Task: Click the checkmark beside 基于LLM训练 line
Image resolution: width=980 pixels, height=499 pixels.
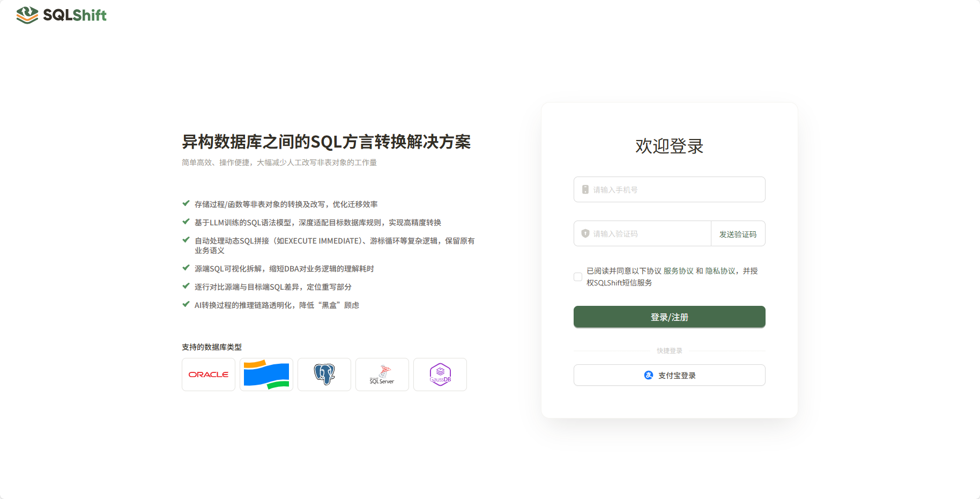Action: pyautogui.click(x=186, y=222)
